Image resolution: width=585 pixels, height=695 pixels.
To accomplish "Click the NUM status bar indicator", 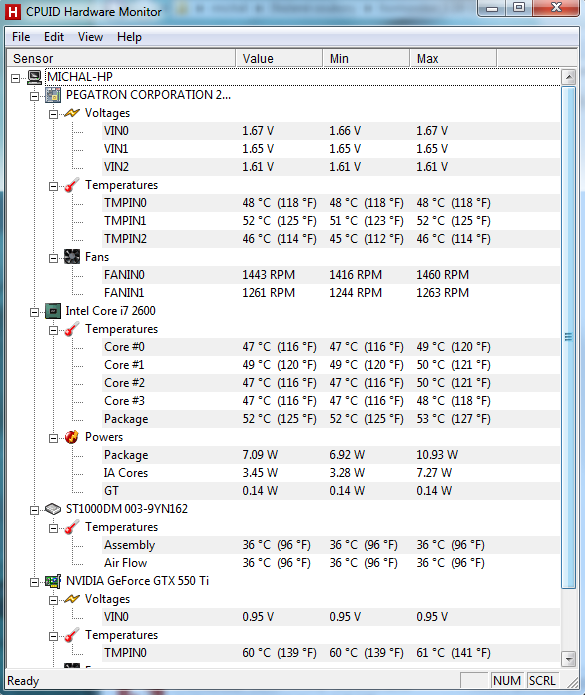I will [507, 680].
